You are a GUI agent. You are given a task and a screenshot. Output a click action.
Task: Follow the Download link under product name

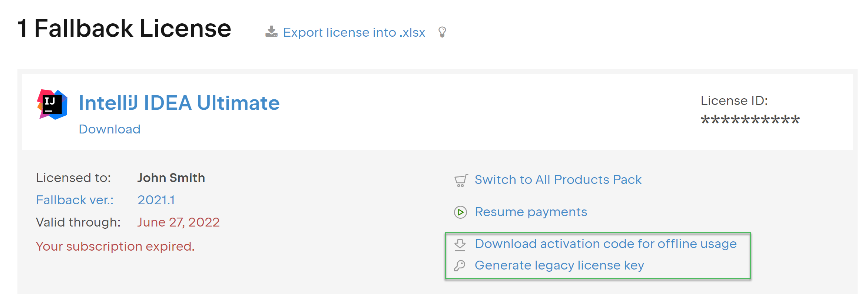tap(110, 129)
